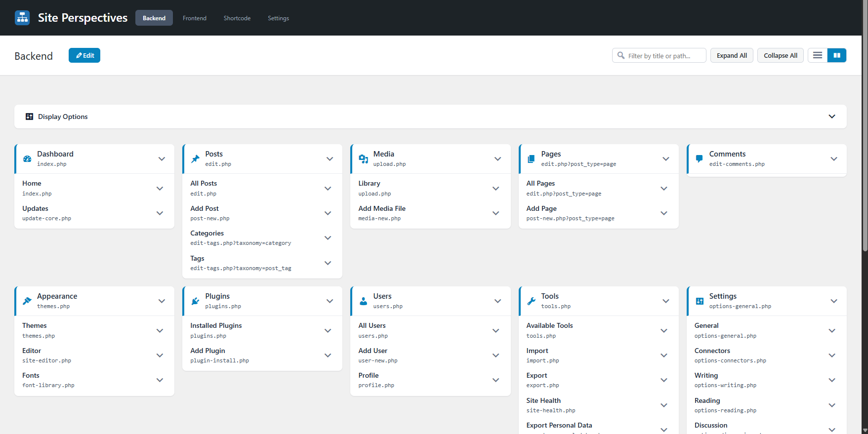Click the Installed Plugins entry
Viewport: 868px width, 434px height.
216,325
